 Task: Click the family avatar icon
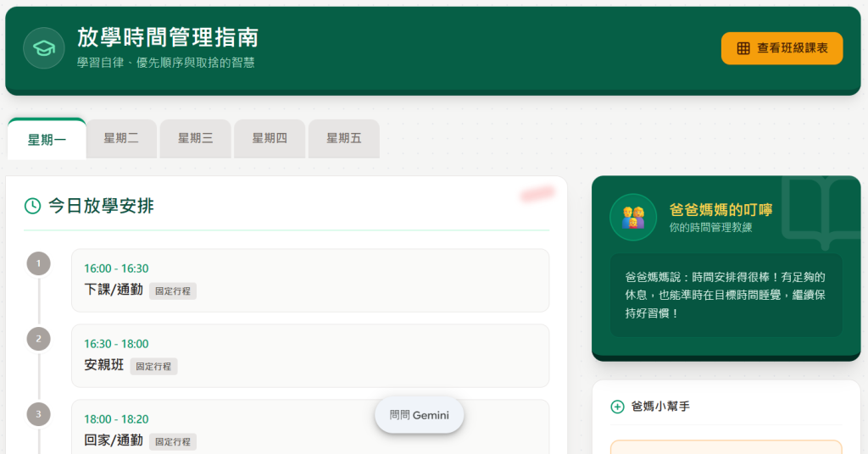[x=633, y=218]
